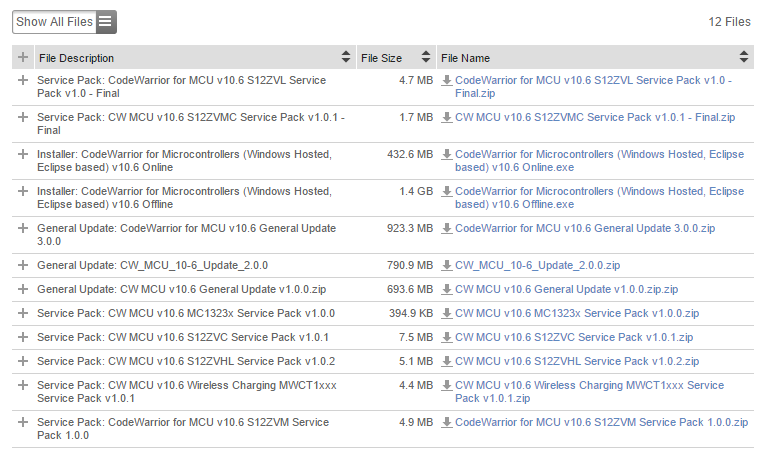
Task: Download CodeWarrior S12ZVL Service Pack v1.0 - Final.zip
Action: point(593,87)
